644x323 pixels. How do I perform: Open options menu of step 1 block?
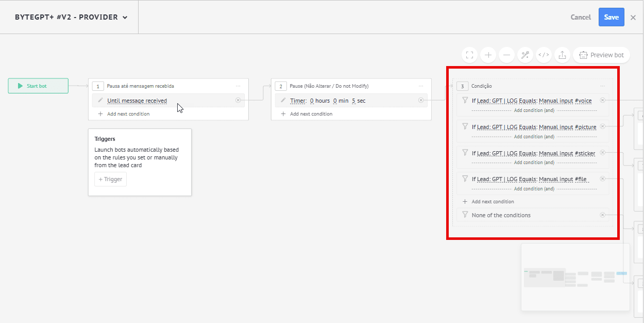(238, 86)
